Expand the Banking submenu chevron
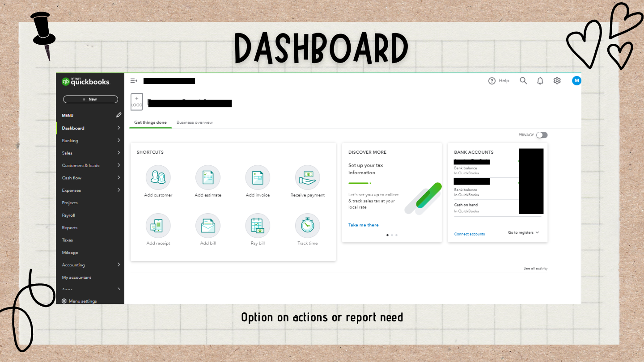The width and height of the screenshot is (644, 362). (x=119, y=140)
